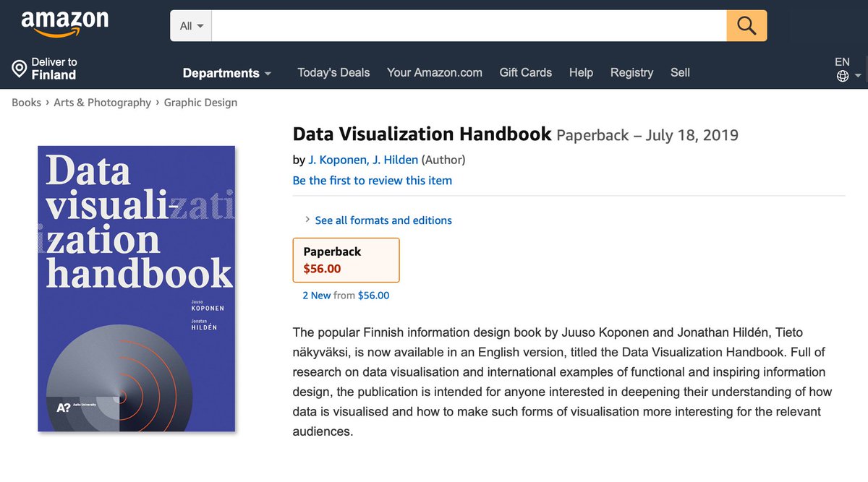Click the globe language icon
868x482 pixels.
tap(843, 76)
